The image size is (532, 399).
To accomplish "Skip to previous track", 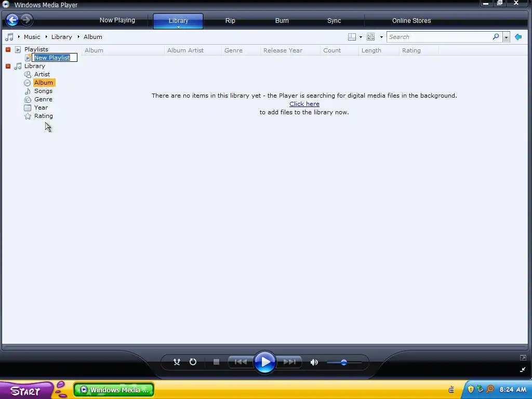I will [241, 362].
